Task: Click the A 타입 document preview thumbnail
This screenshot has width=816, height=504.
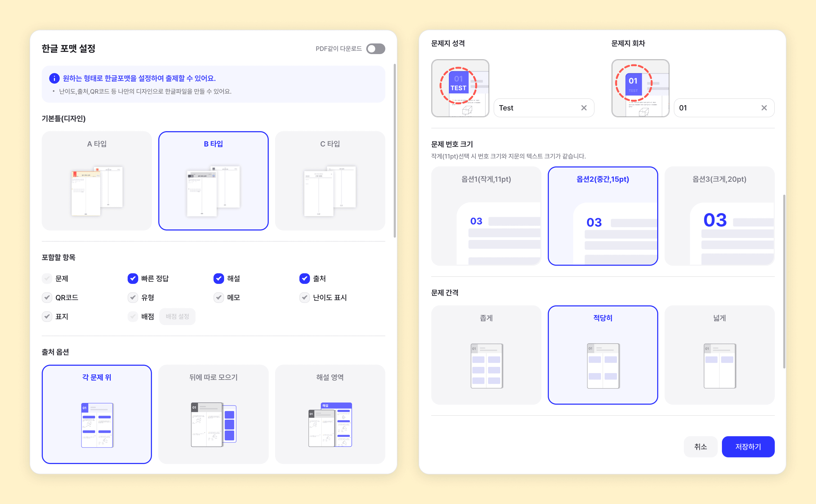Action: [x=97, y=191]
